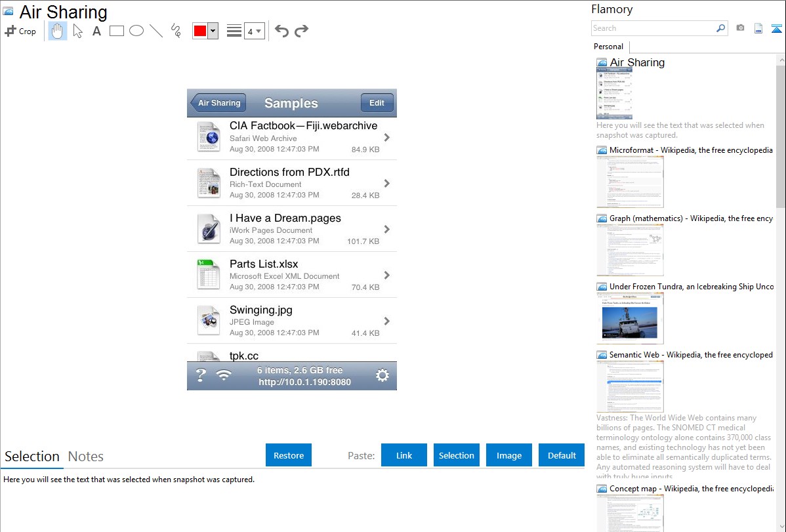Open the Concept map snapshot thumbnail
The height and width of the screenshot is (532, 786).
(x=630, y=513)
